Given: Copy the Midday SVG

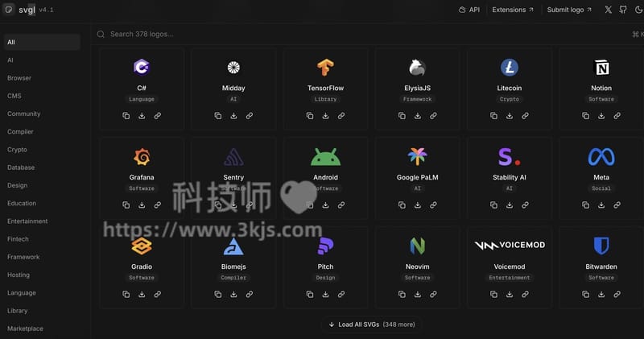Looking at the screenshot, I should point(218,116).
